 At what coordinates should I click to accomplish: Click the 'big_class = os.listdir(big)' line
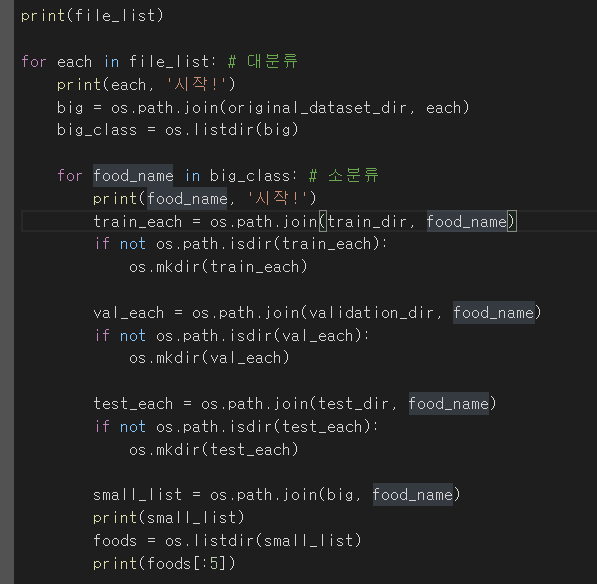coord(177,130)
